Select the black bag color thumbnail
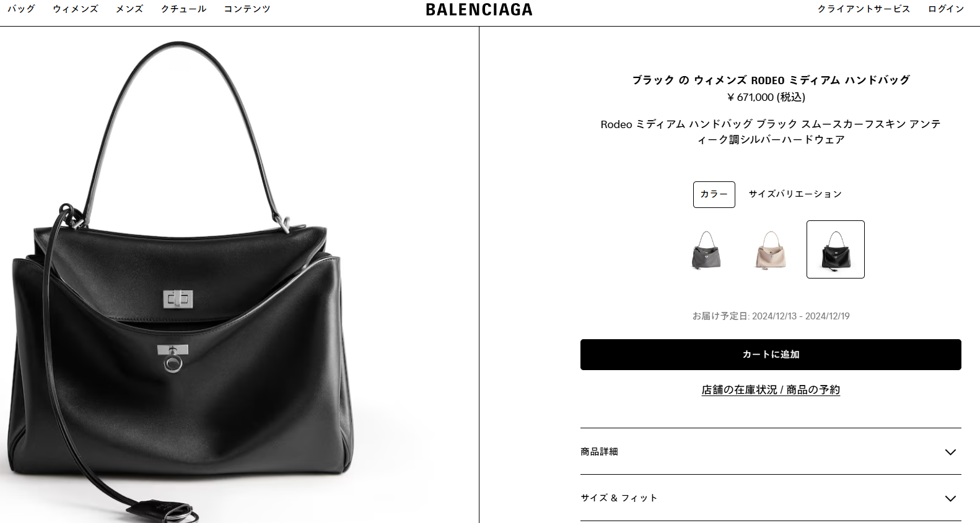Image resolution: width=980 pixels, height=523 pixels. click(835, 249)
